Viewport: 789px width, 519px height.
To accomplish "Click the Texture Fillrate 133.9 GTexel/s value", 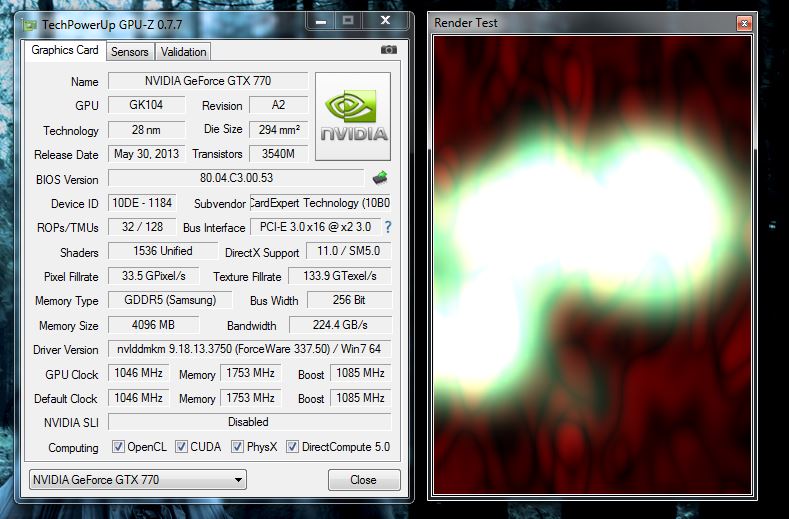I will pyautogui.click(x=340, y=276).
